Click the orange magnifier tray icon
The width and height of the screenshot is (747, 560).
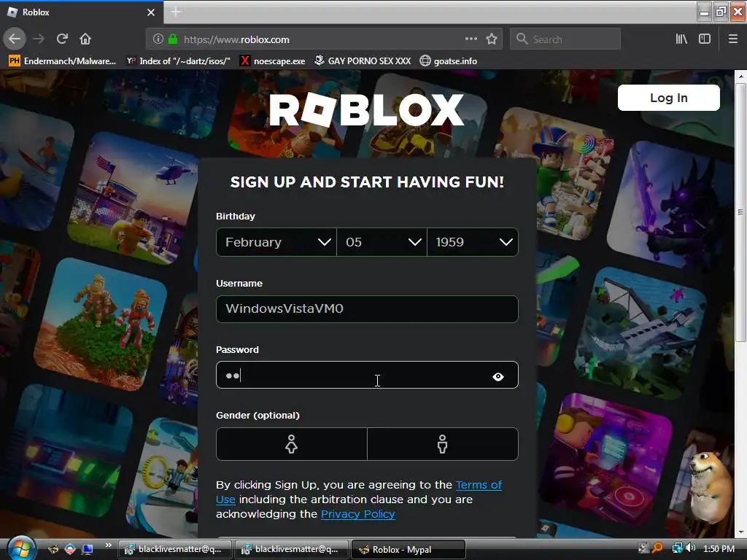pyautogui.click(x=657, y=548)
